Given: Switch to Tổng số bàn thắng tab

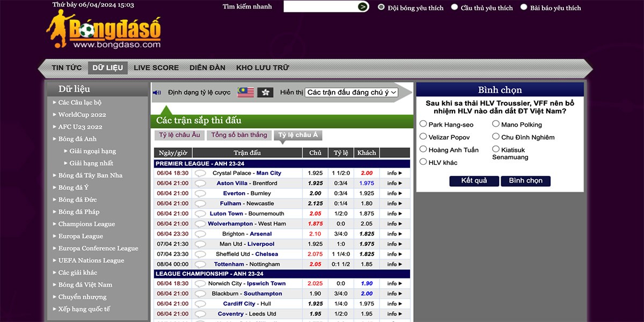Looking at the screenshot, I should 239,135.
